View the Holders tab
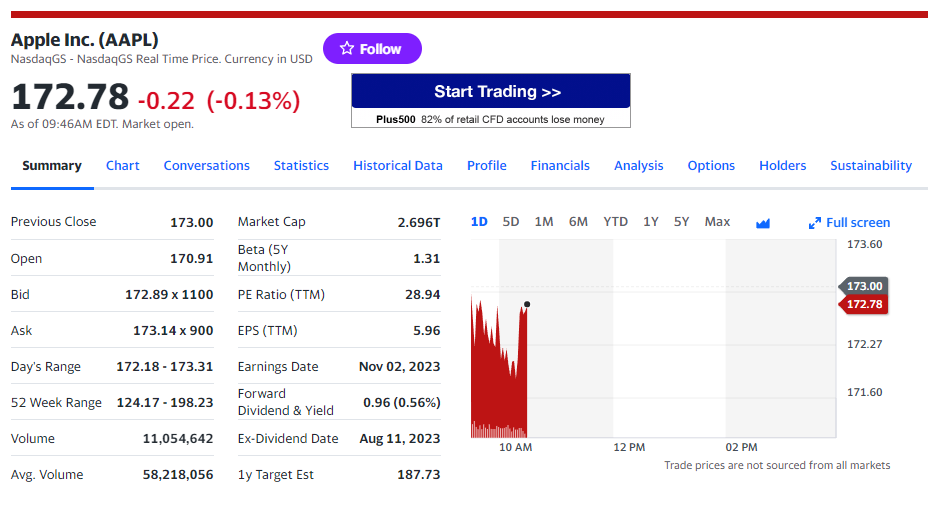 point(782,166)
